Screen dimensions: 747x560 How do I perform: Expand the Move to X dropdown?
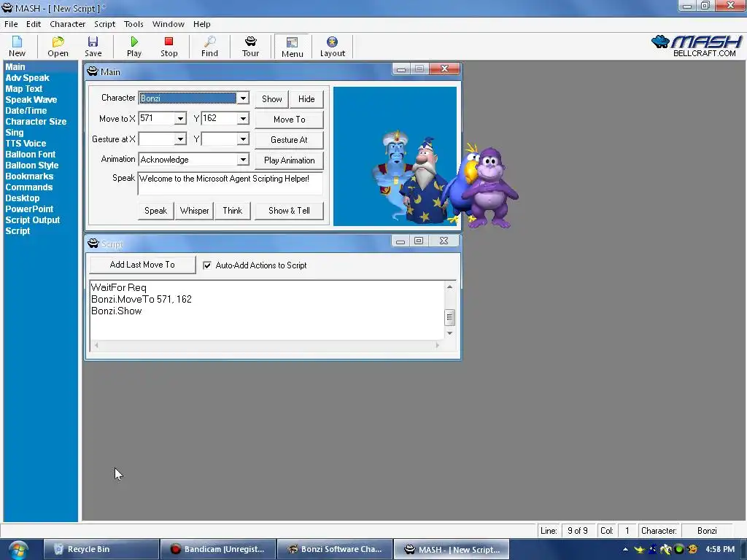pyautogui.click(x=180, y=119)
